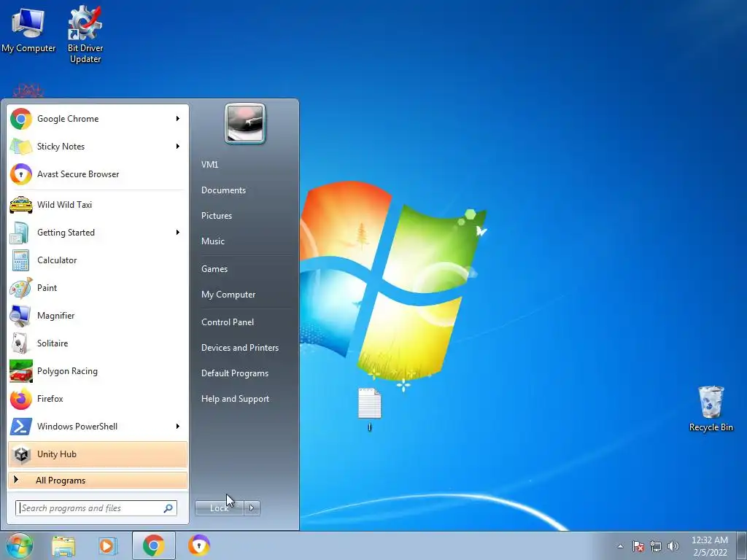Expand Getting Started submenu arrow
The height and width of the screenshot is (560, 747).
(x=178, y=233)
